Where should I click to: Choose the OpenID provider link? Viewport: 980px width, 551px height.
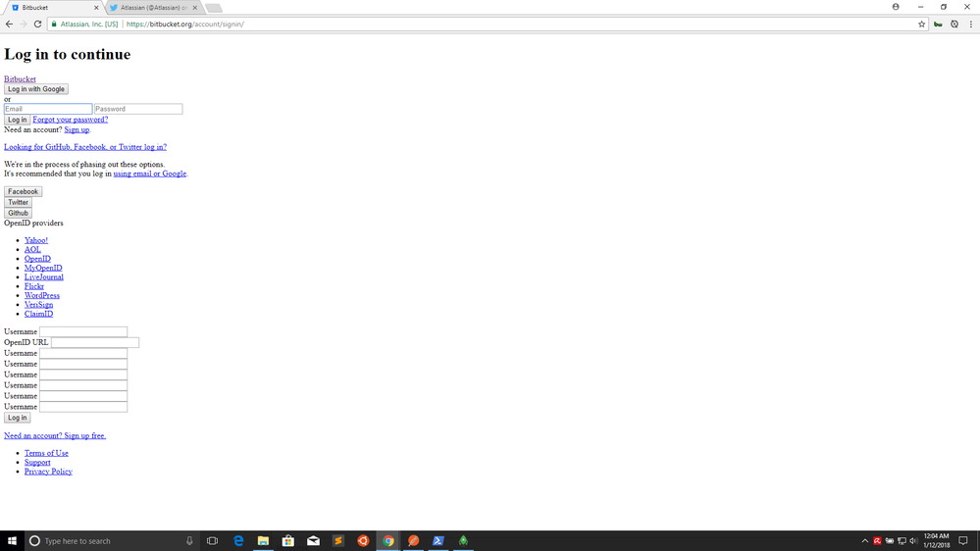(37, 259)
